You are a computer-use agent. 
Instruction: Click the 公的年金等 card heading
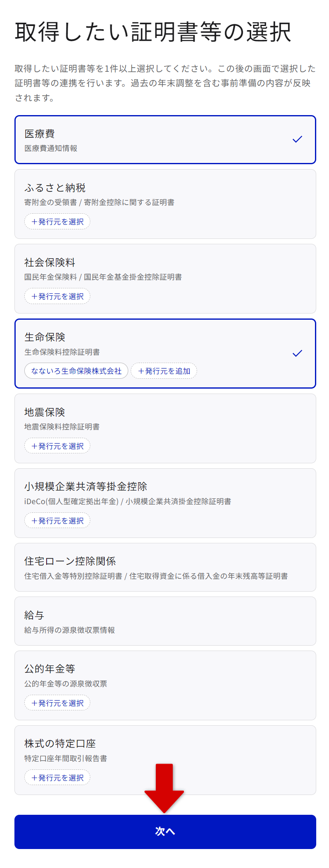(50, 669)
